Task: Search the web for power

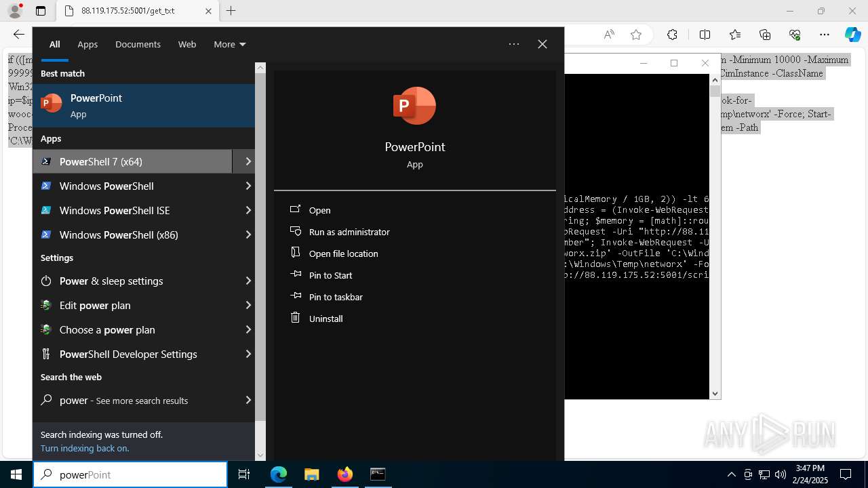Action: click(x=132, y=400)
